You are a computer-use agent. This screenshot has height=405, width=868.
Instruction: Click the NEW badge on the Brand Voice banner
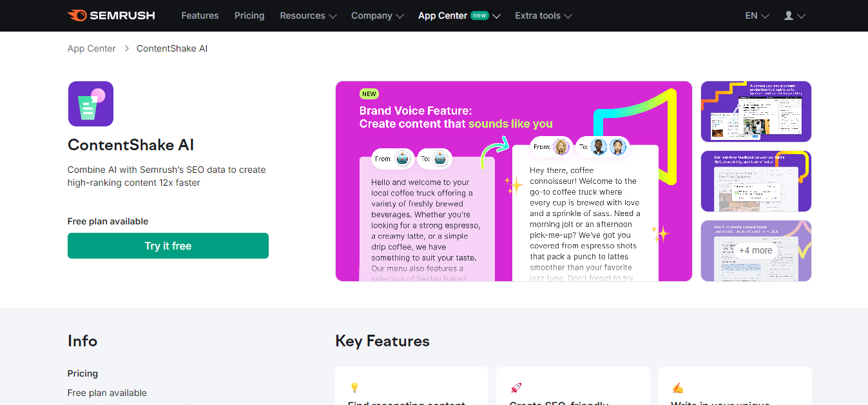click(369, 93)
